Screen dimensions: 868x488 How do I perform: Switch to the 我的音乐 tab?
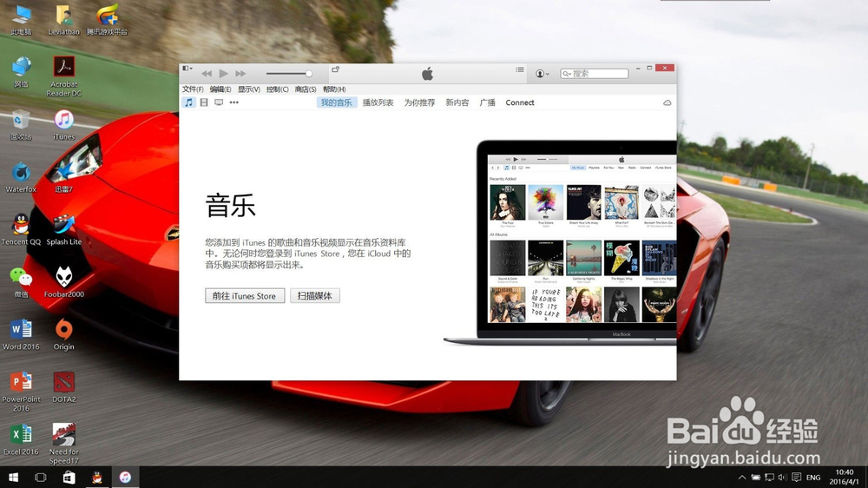337,102
